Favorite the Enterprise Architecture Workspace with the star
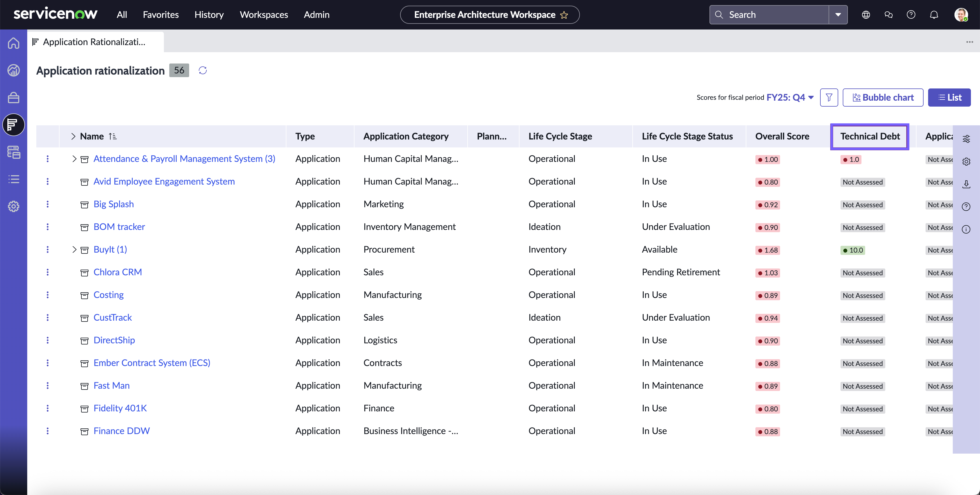 [564, 15]
